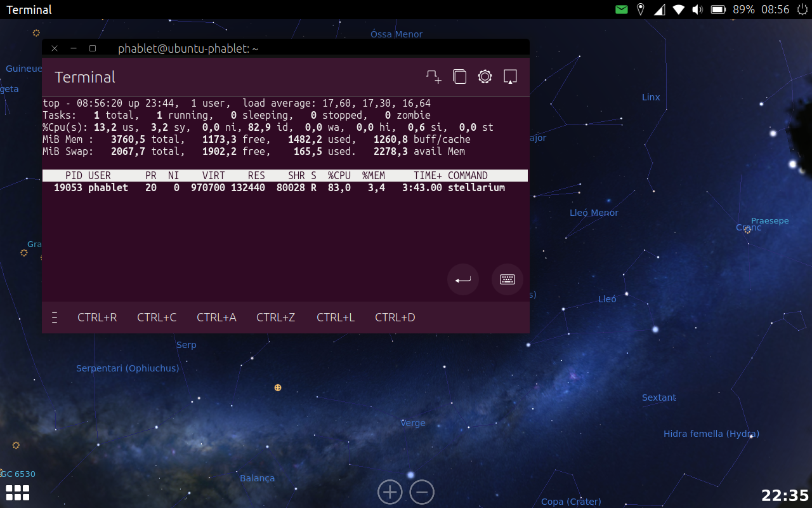This screenshot has width=812, height=508.
Task: Send CTRL+R shortcut in Terminal
Action: coord(97,317)
